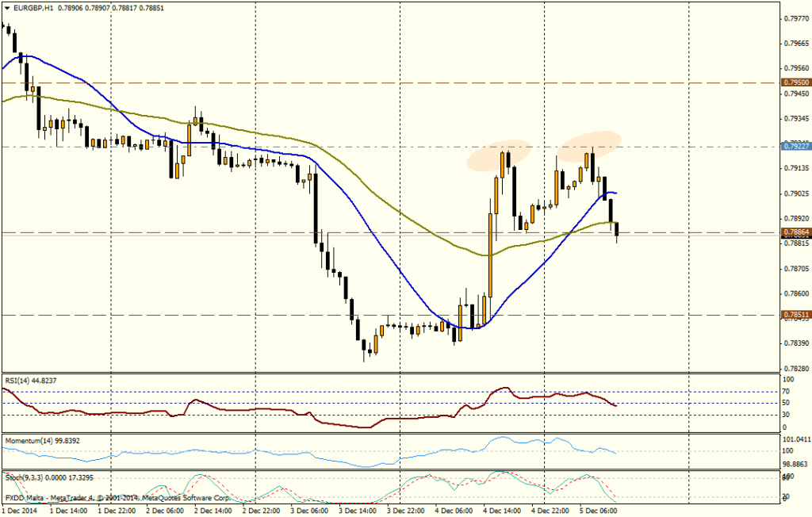Click the 0.78511 support price tag
Image resolution: width=812 pixels, height=517 pixels.
[x=793, y=316]
